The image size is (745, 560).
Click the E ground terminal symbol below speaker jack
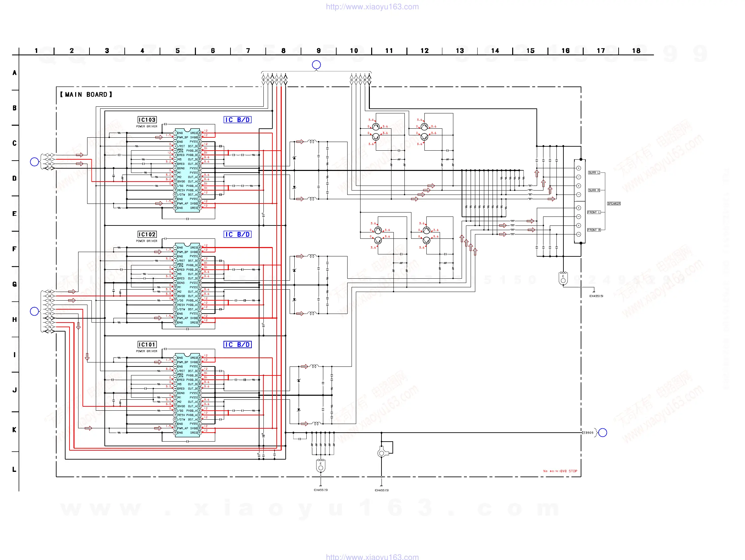563,278
